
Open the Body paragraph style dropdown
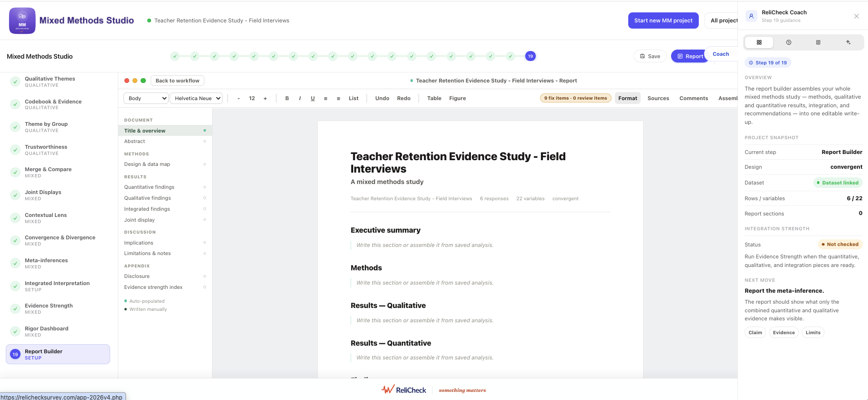tap(146, 98)
